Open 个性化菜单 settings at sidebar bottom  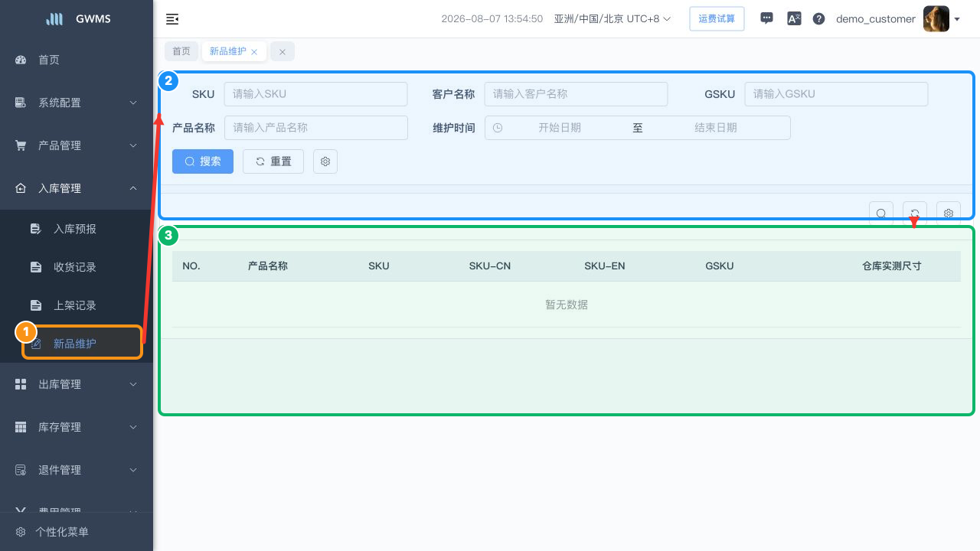(x=77, y=532)
